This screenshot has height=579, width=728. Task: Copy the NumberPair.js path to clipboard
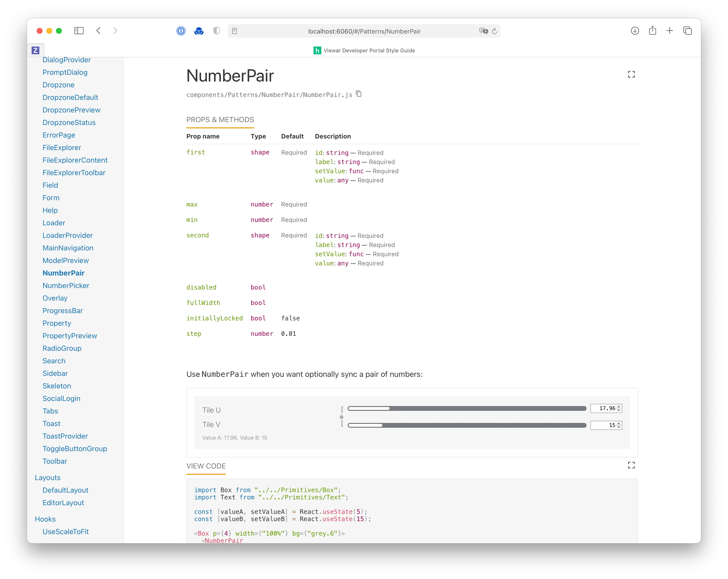click(359, 94)
